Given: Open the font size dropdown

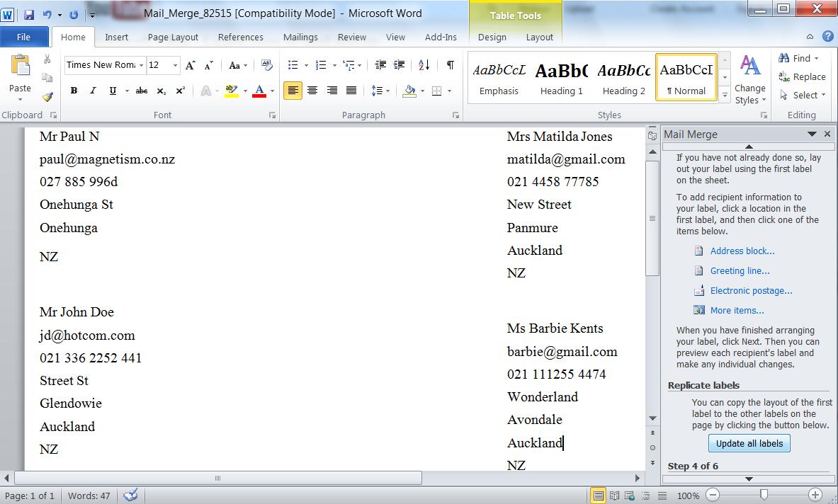Looking at the screenshot, I should tap(174, 65).
